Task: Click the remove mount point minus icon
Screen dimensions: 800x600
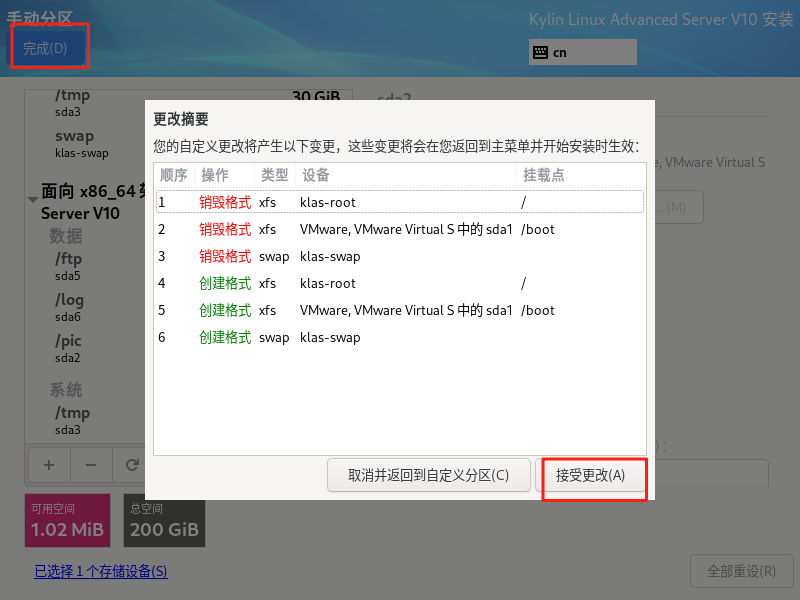Action: click(90, 465)
